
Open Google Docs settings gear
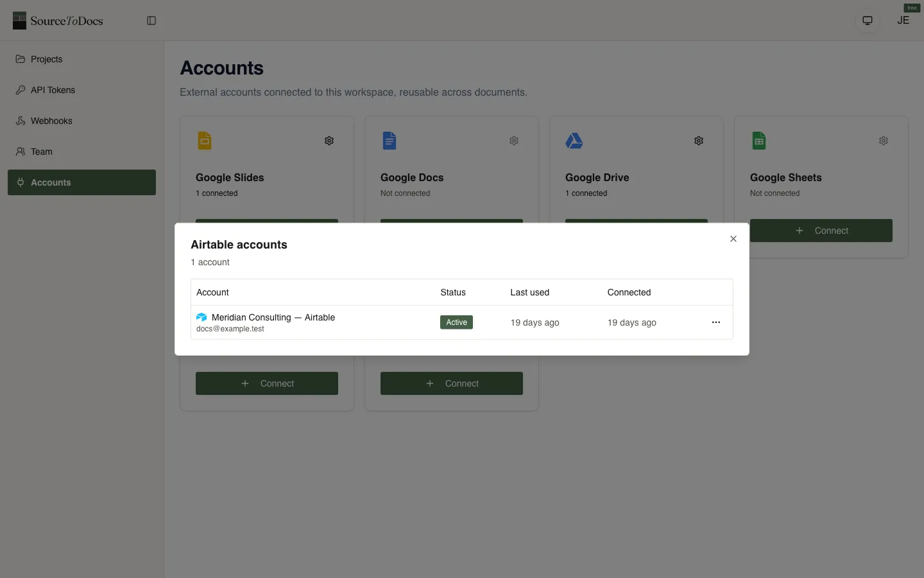pos(514,141)
